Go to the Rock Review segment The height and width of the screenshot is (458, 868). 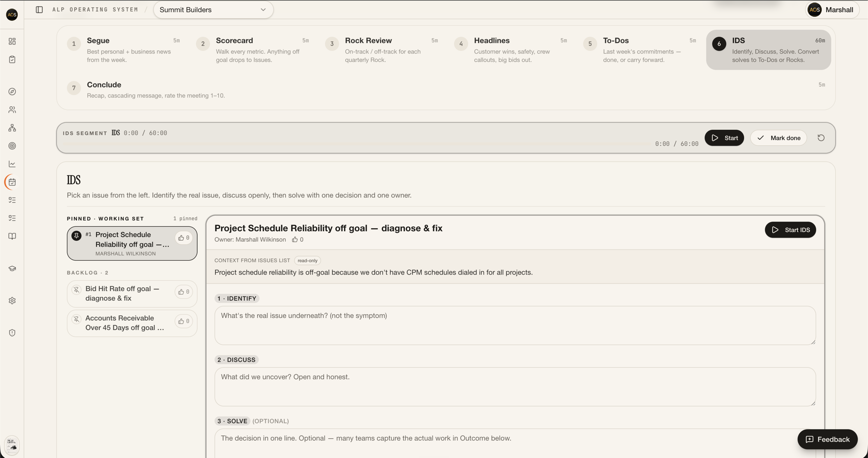[x=381, y=50]
